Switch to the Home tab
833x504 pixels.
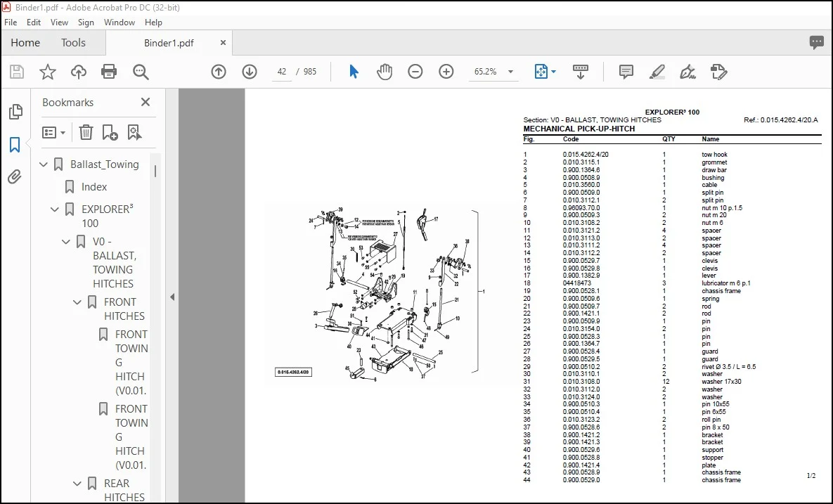pos(25,42)
